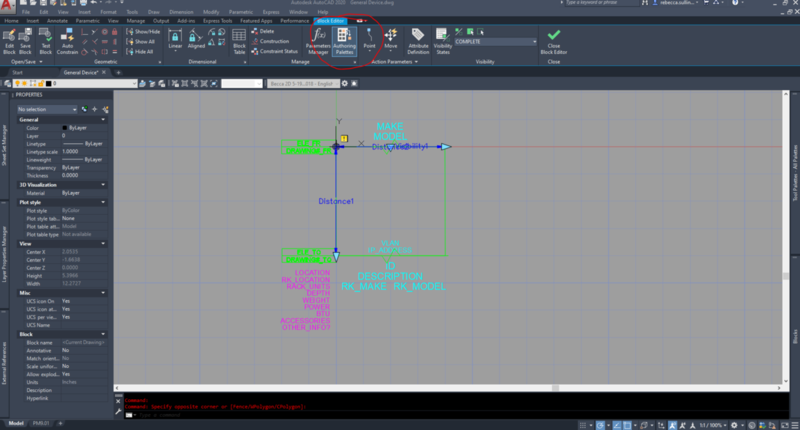Image resolution: width=800 pixels, height=430 pixels.
Task: Click the black layer color swatch
Action: (x=48, y=83)
